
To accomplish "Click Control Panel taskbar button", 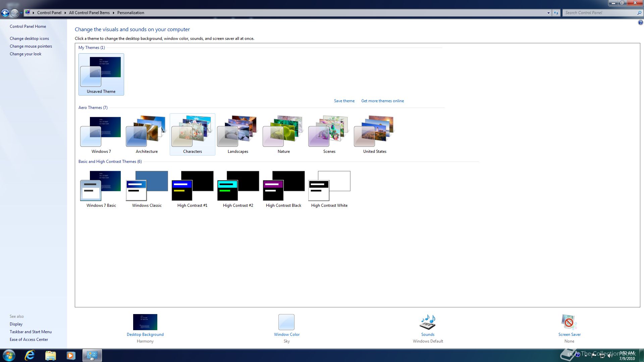I will [92, 355].
